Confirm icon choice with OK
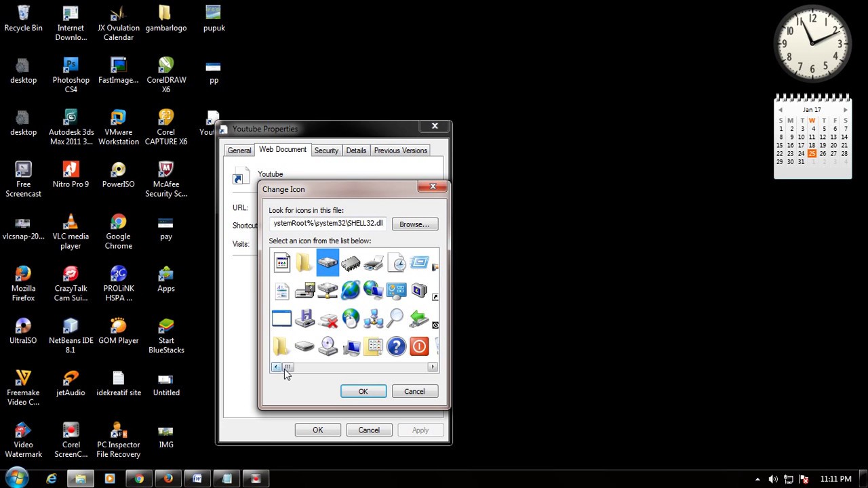 pos(363,391)
